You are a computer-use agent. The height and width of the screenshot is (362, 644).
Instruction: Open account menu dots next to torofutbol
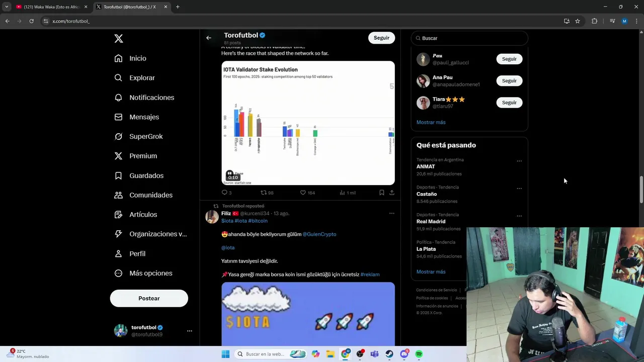[x=190, y=331]
